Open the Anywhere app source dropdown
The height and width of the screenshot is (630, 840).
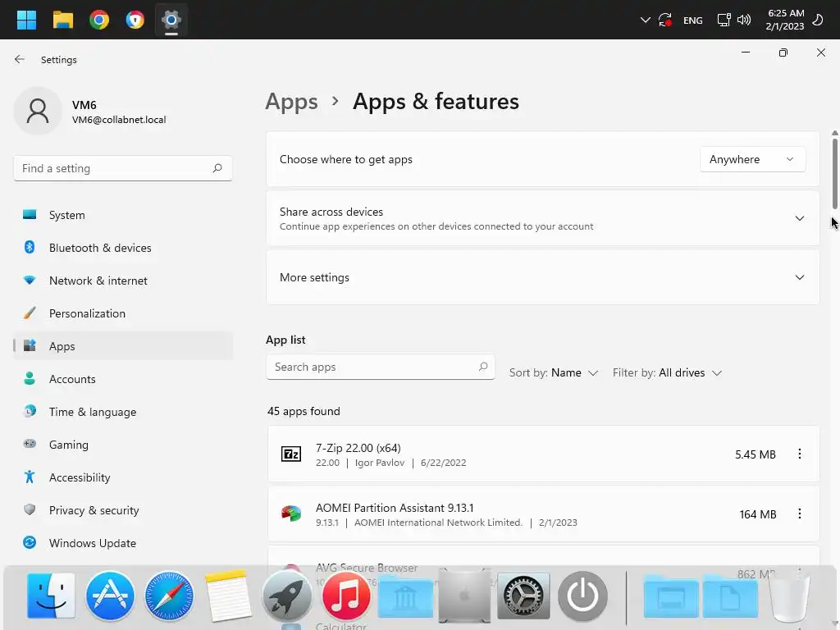pos(752,159)
